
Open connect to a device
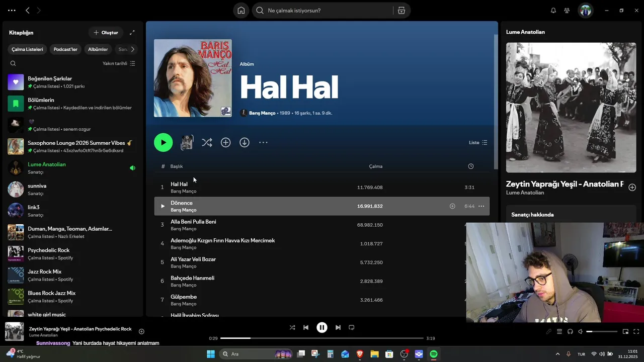570,331
